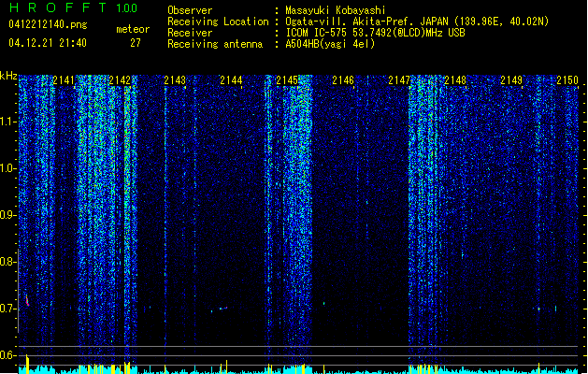The image size is (588, 374).
Task: Click the red meteor echo near 0.7 kHz at left edge
Action: point(27,300)
